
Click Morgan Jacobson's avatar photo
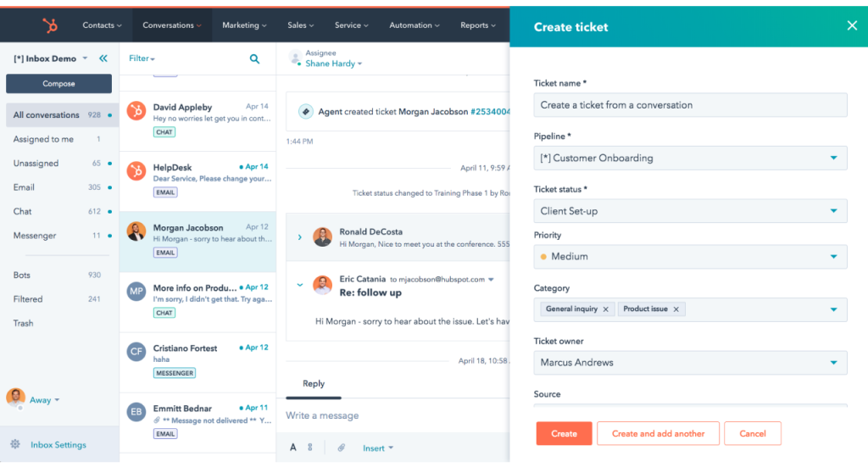click(x=136, y=231)
